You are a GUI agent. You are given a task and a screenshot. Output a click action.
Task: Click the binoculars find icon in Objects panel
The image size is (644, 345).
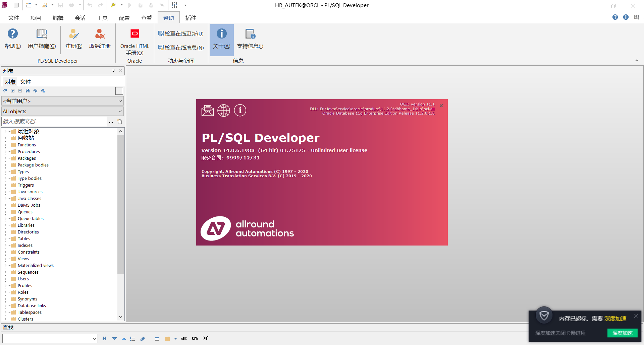coord(28,90)
